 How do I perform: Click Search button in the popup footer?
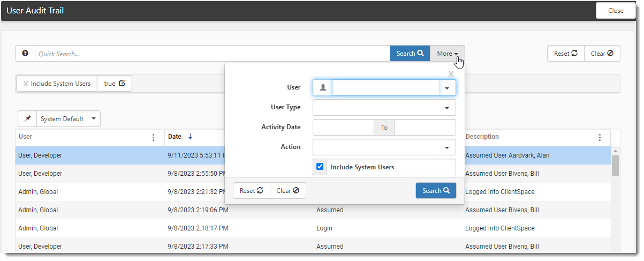(x=436, y=191)
